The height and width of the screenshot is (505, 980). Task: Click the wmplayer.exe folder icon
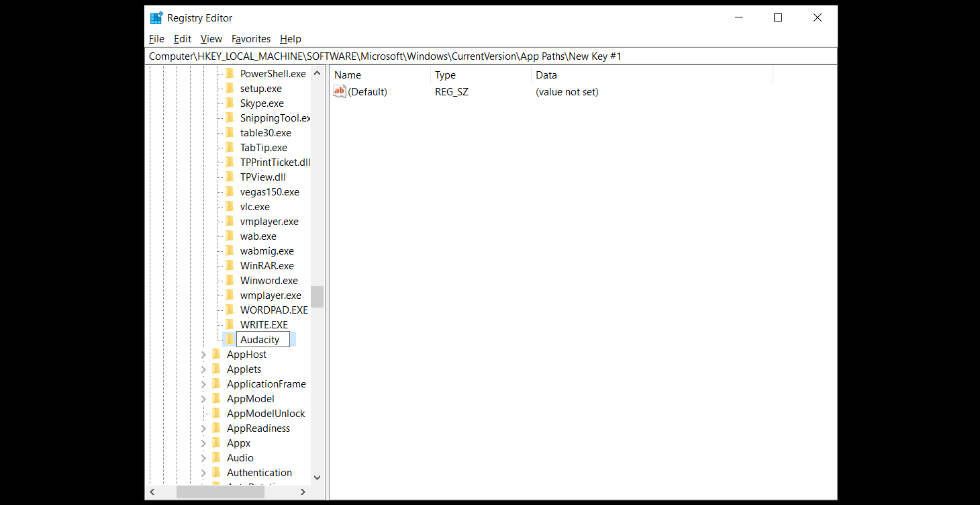tap(230, 295)
